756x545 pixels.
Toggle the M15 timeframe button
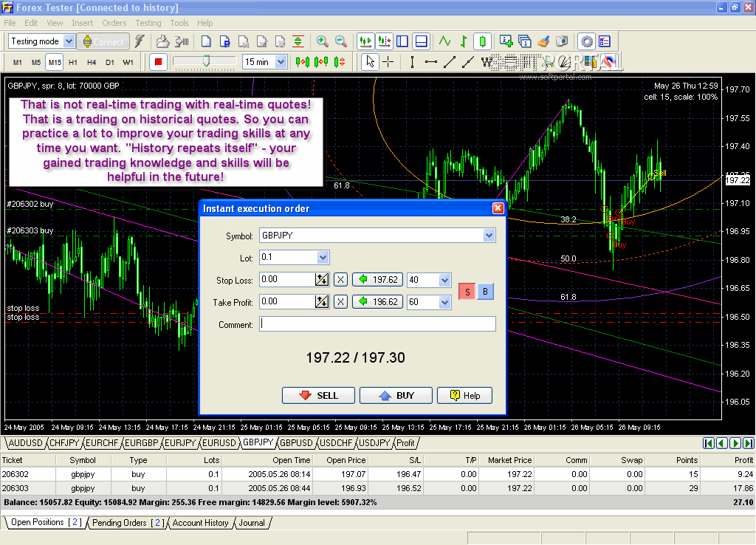(55, 62)
